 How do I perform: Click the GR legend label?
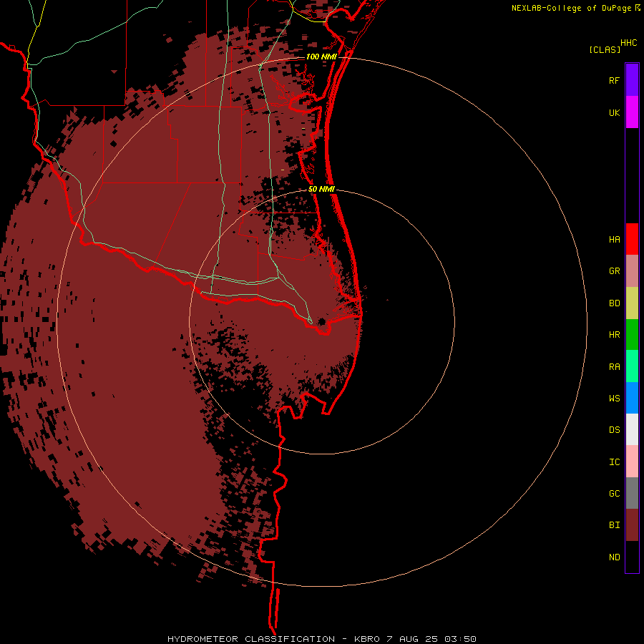(614, 271)
